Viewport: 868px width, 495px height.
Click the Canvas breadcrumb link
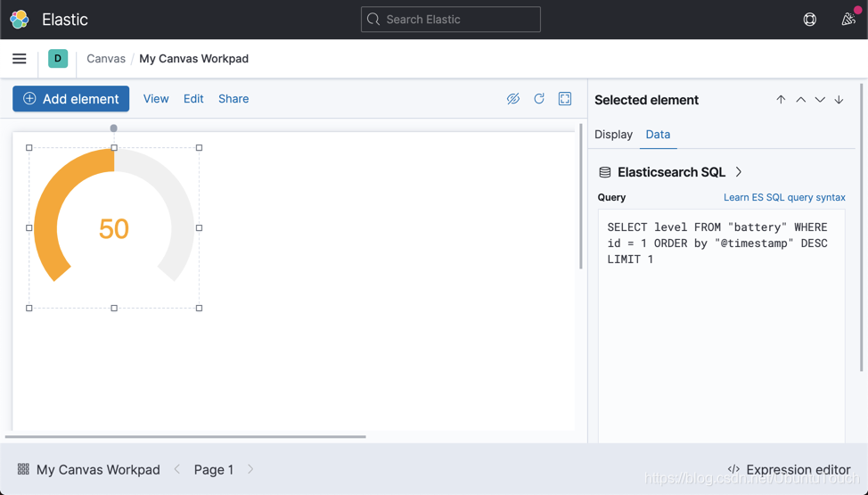[106, 59]
